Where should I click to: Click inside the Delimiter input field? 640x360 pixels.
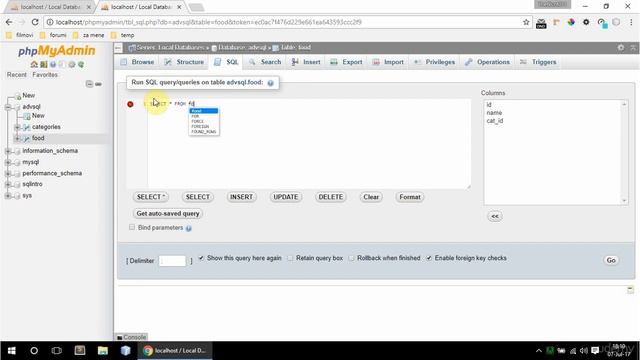(172, 261)
